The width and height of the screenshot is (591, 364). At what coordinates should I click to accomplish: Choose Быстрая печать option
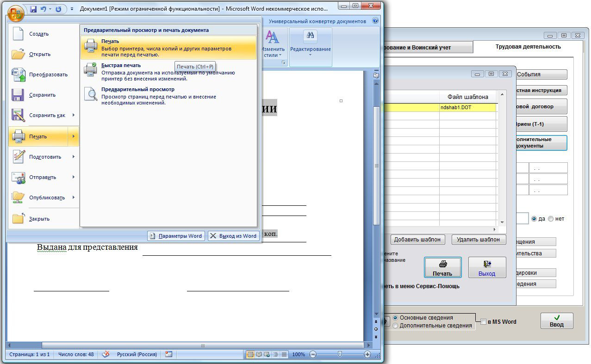coord(168,72)
